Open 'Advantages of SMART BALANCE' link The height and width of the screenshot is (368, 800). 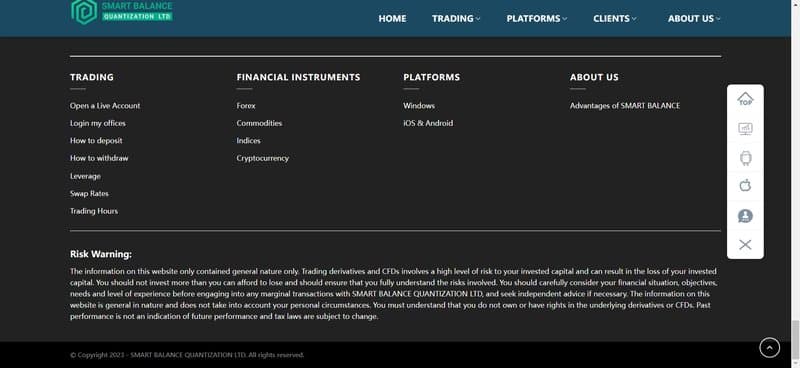(x=625, y=106)
